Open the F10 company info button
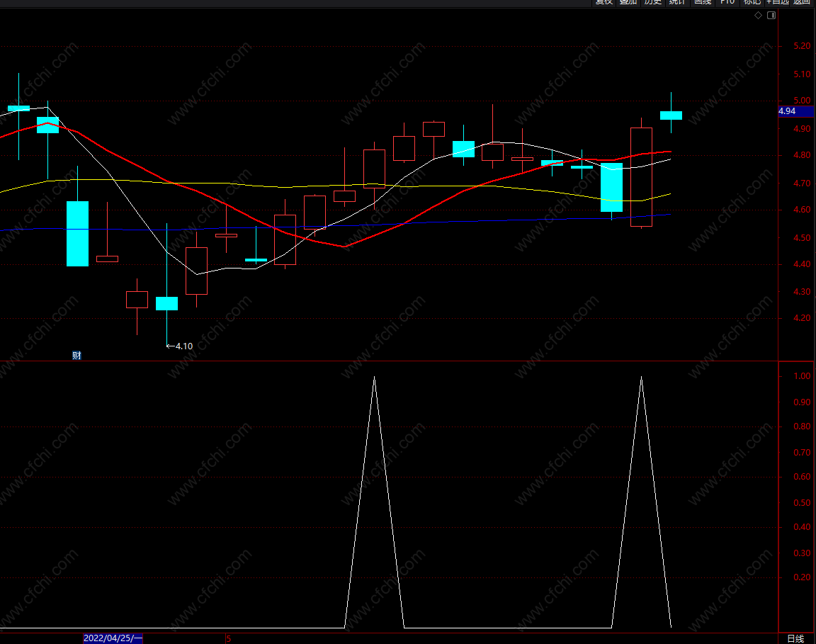Screen dimensions: 816x644 [727, 3]
